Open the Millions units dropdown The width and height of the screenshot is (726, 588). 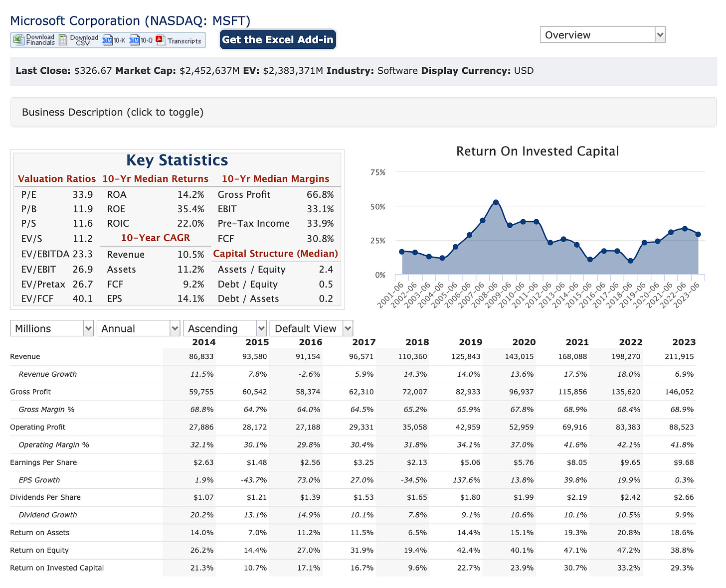(52, 328)
